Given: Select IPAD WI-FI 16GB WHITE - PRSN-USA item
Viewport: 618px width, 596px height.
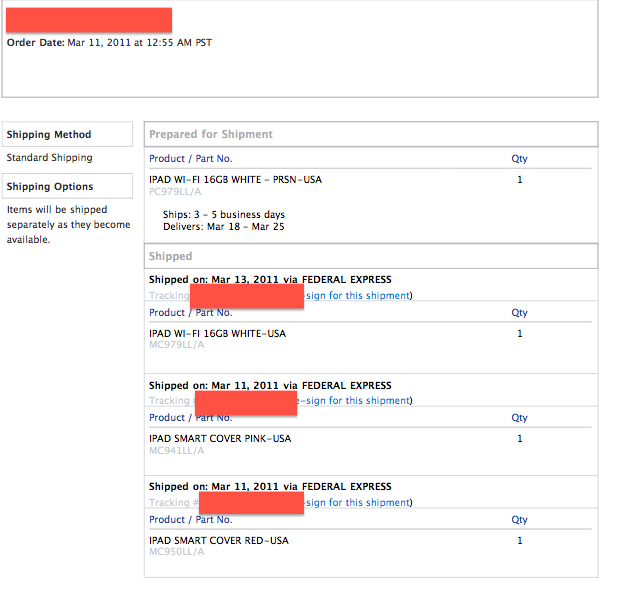Looking at the screenshot, I should click(235, 180).
